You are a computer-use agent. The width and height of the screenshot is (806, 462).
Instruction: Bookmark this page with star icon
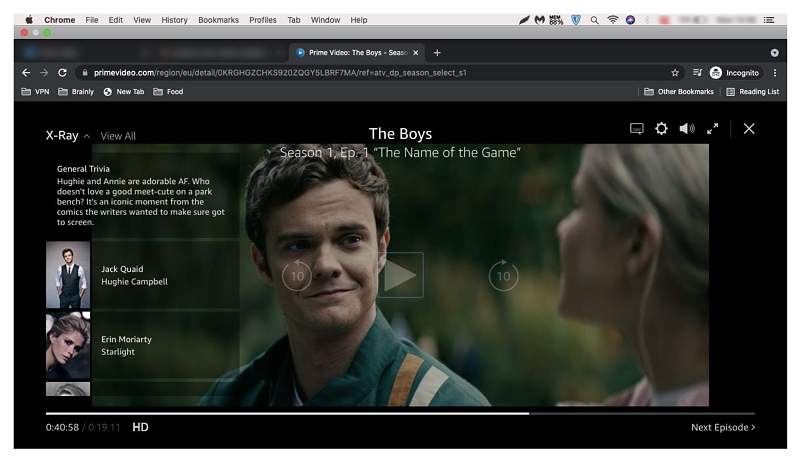tap(675, 73)
